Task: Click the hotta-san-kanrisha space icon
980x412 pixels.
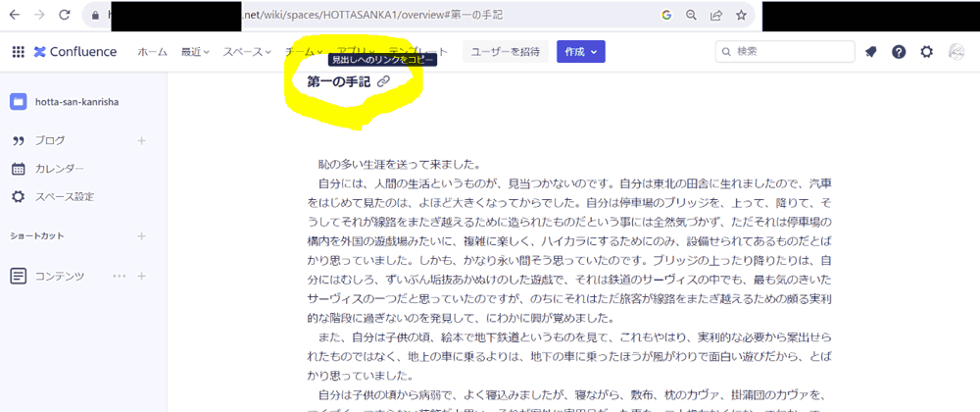Action: (x=18, y=101)
